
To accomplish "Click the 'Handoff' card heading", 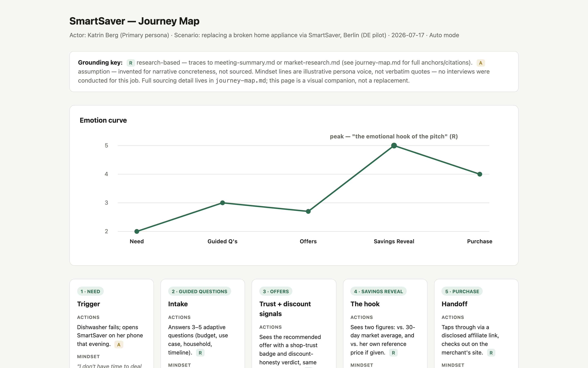I will (x=454, y=304).
